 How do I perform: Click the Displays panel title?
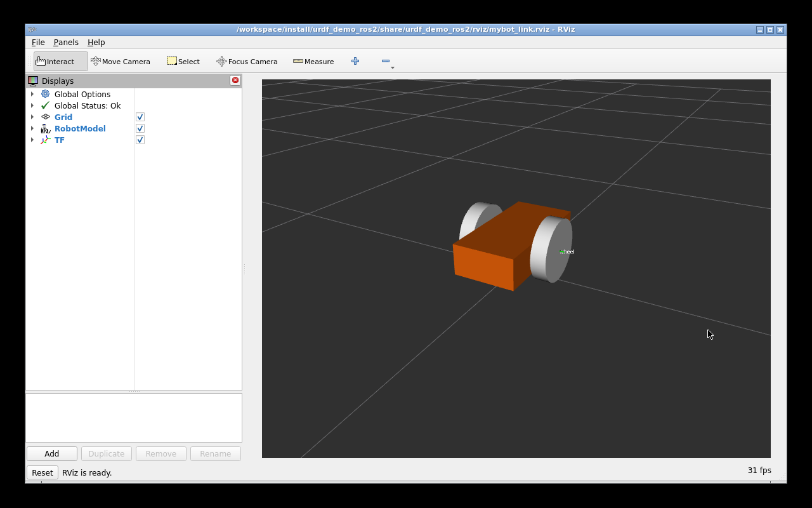click(x=58, y=81)
